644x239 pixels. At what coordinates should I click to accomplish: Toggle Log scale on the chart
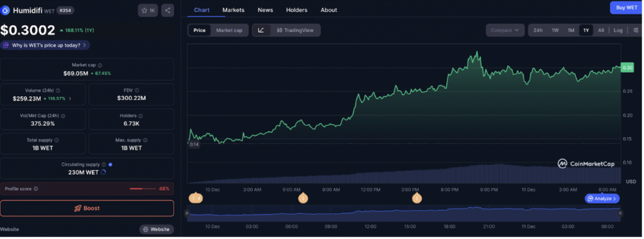(618, 30)
